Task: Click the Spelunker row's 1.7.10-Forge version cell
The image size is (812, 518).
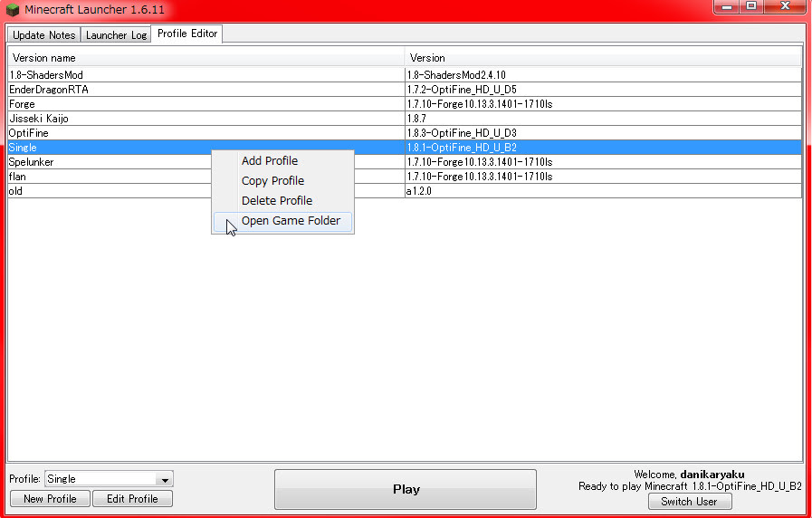Action: click(x=603, y=162)
